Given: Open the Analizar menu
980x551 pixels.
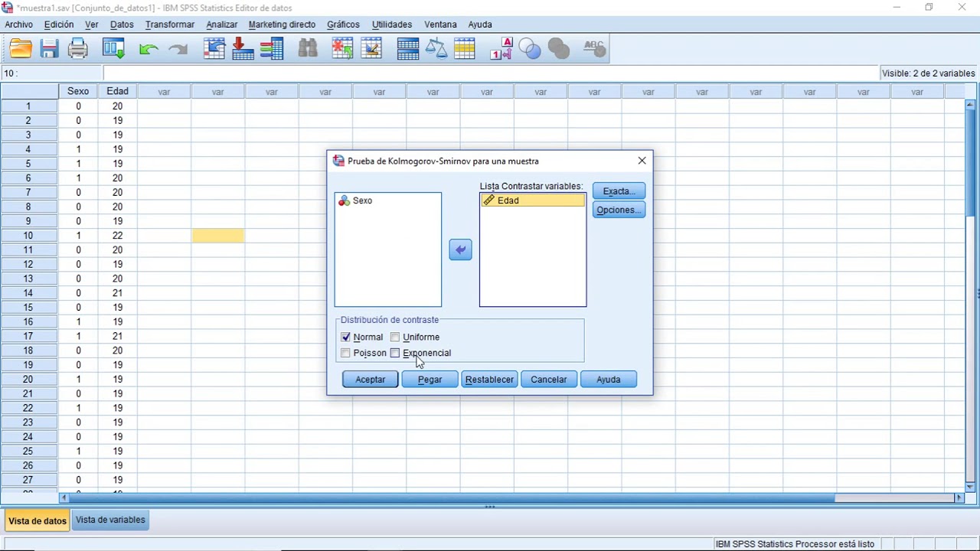Looking at the screenshot, I should click(x=222, y=24).
